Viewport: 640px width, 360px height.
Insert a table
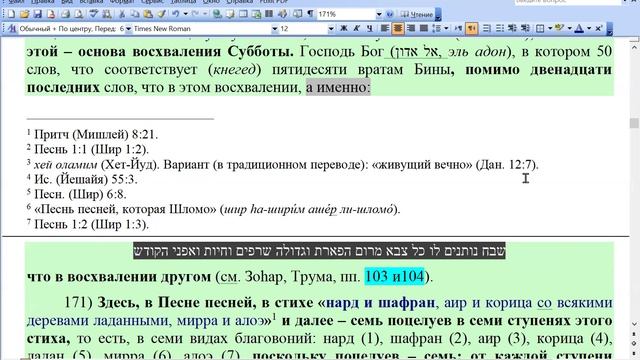(x=243, y=14)
